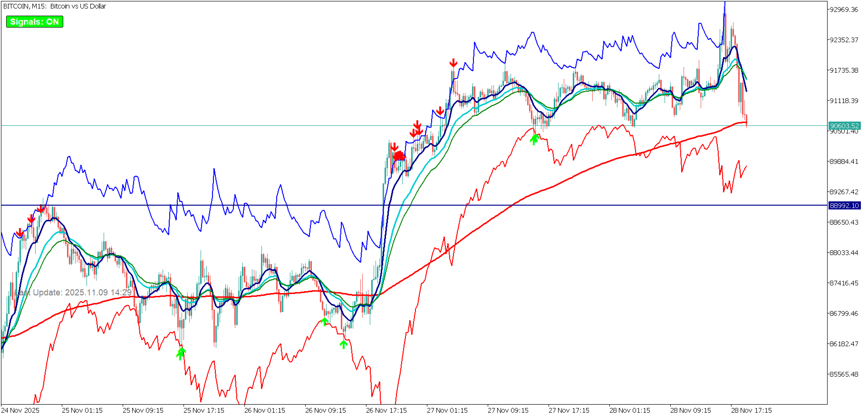The height and width of the screenshot is (417, 868).
Task: Click the Last Update: 2025.11.09 14:29 text
Action: (72, 293)
